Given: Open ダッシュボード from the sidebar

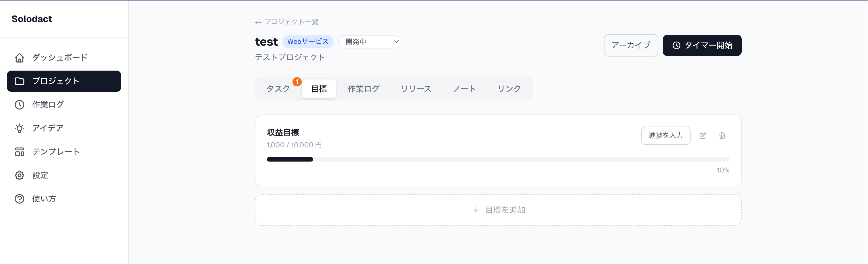Looking at the screenshot, I should pyautogui.click(x=64, y=58).
